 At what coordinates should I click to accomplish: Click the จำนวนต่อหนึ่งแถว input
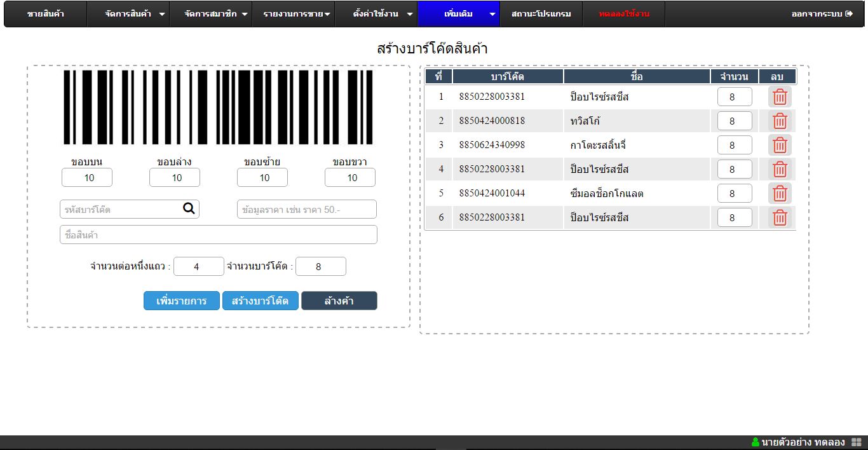[x=199, y=266]
